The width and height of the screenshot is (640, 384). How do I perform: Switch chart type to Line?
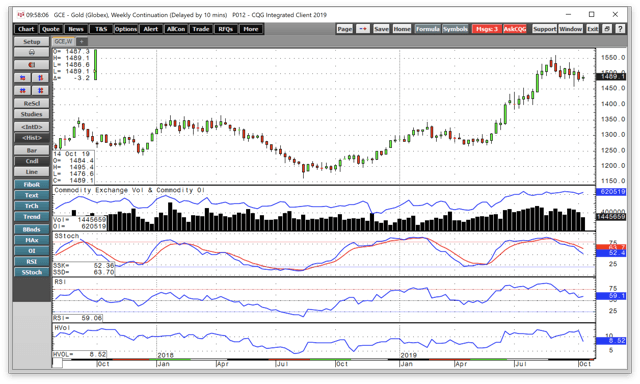click(31, 172)
